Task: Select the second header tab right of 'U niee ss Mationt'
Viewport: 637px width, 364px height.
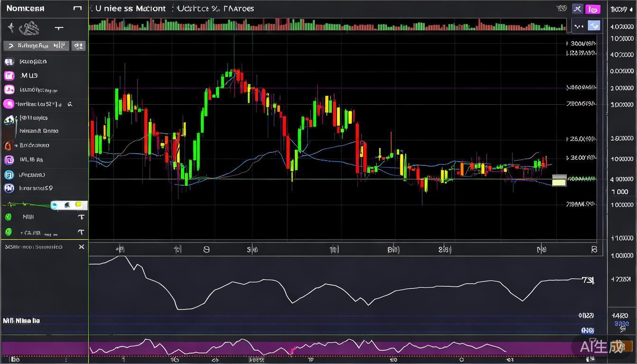Action: pos(215,9)
